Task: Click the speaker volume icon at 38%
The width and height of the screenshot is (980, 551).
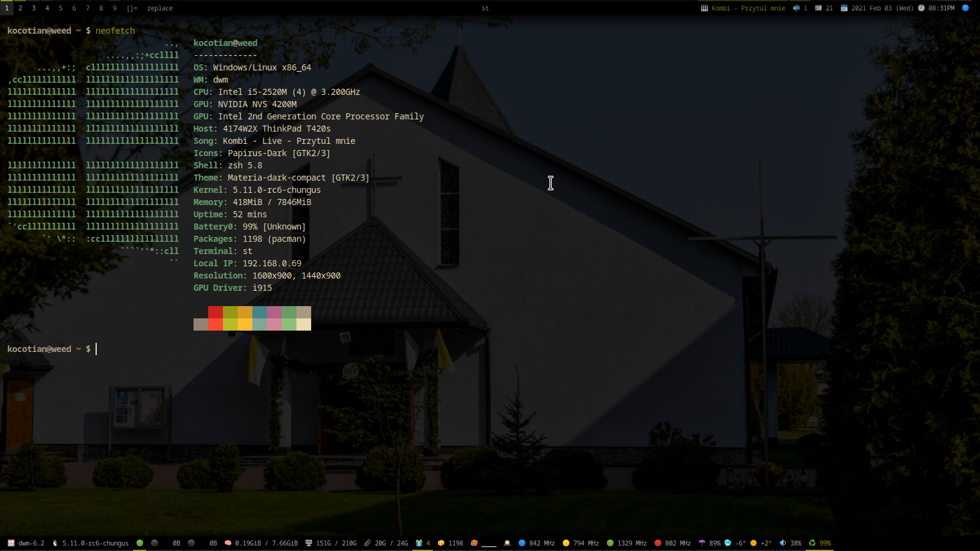Action: 783,543
